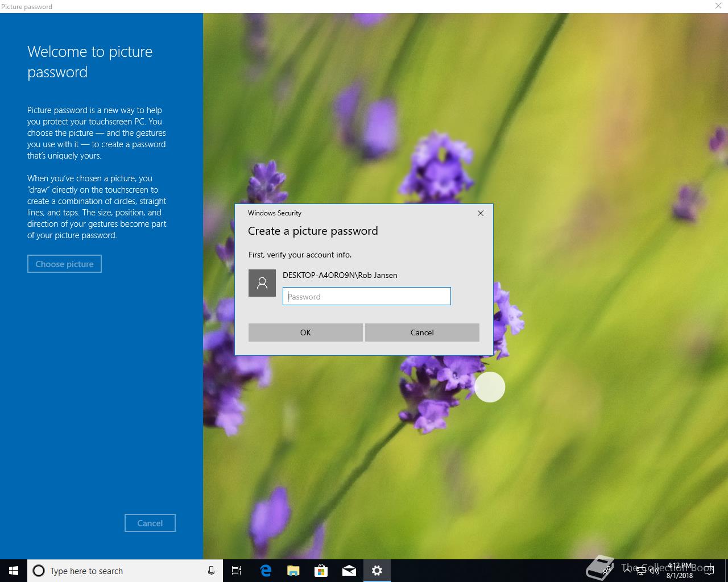Expand the hidden tray icons chevron

click(627, 571)
